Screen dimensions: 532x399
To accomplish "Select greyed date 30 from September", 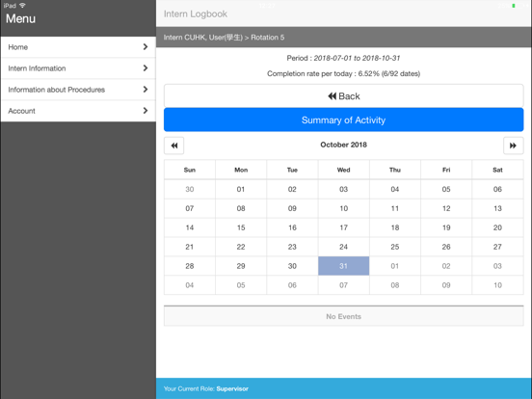I will click(190, 189).
